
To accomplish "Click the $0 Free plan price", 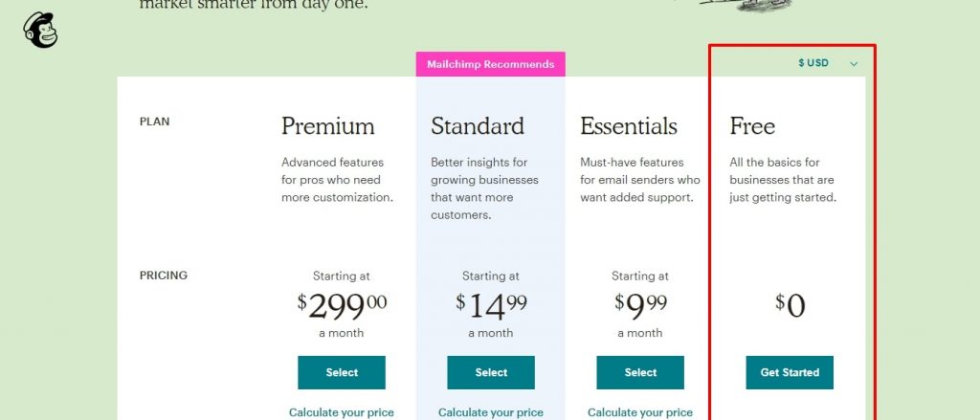I will coord(790,306).
